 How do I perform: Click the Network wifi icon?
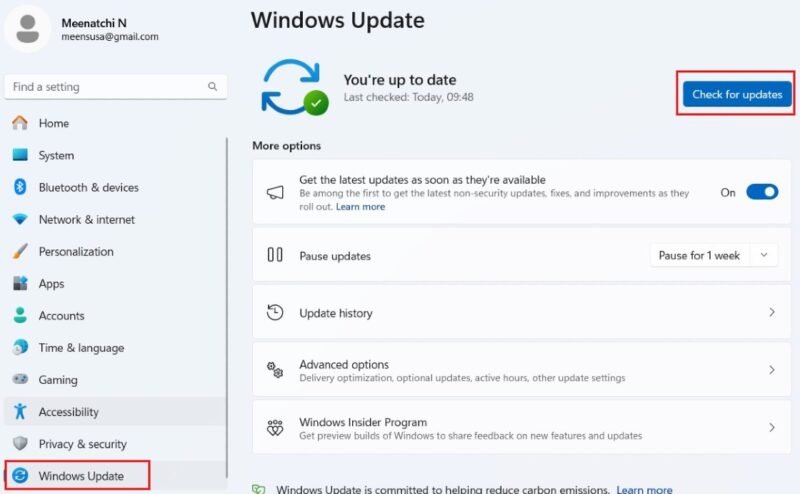tap(20, 219)
